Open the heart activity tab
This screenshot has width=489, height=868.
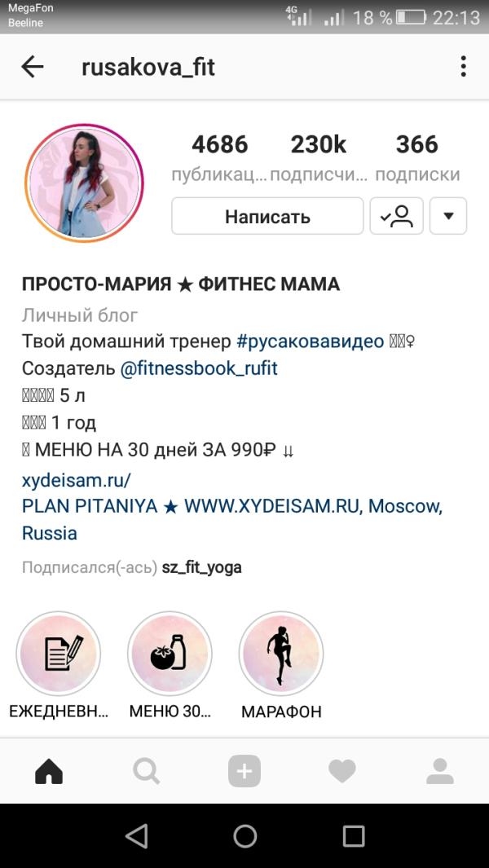342,771
